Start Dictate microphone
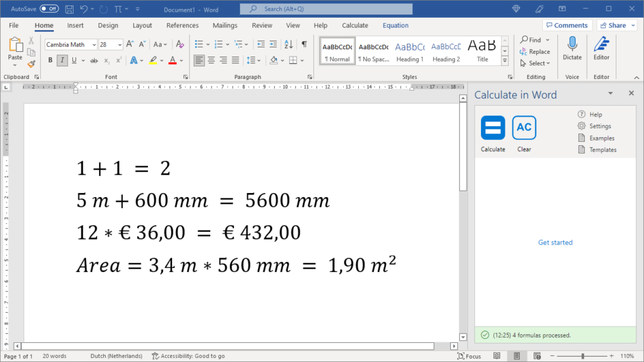The image size is (644, 362). coord(572,48)
